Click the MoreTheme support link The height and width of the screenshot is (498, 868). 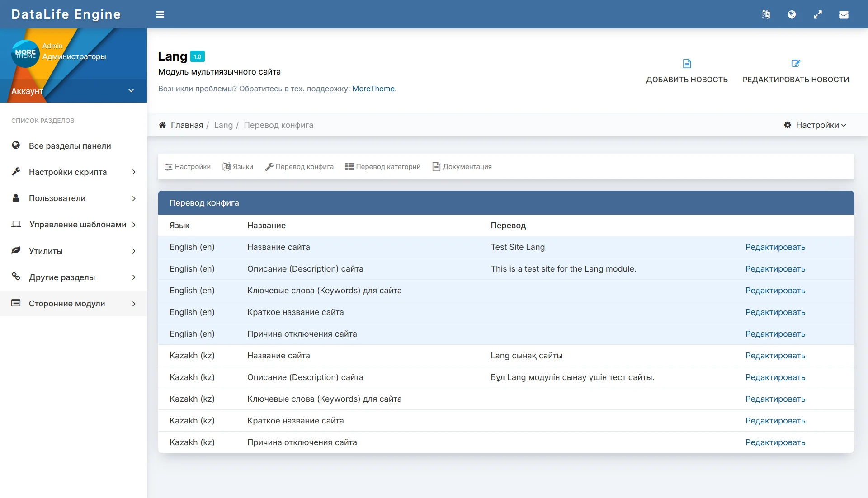[x=373, y=89]
